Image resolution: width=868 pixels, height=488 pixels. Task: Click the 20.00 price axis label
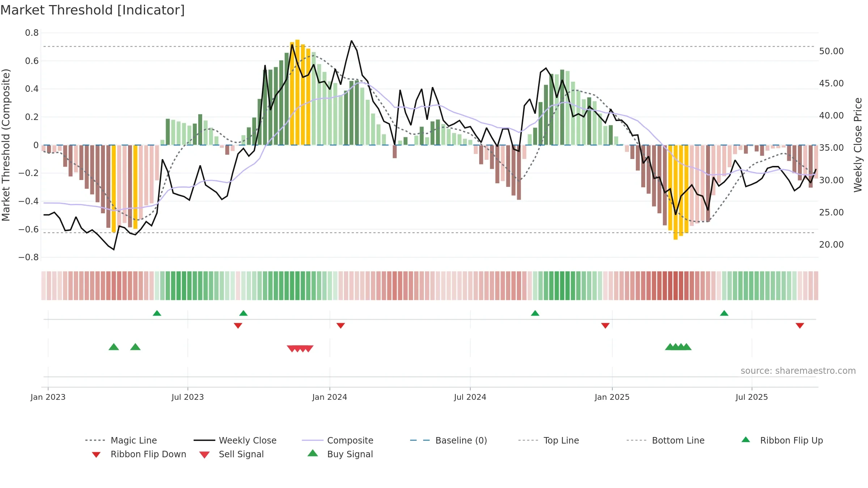[x=831, y=245]
